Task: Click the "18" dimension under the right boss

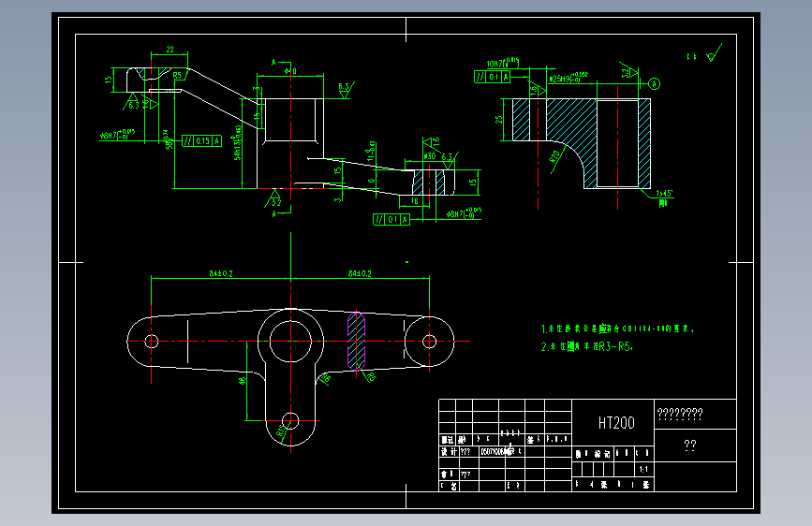Action: [x=415, y=200]
